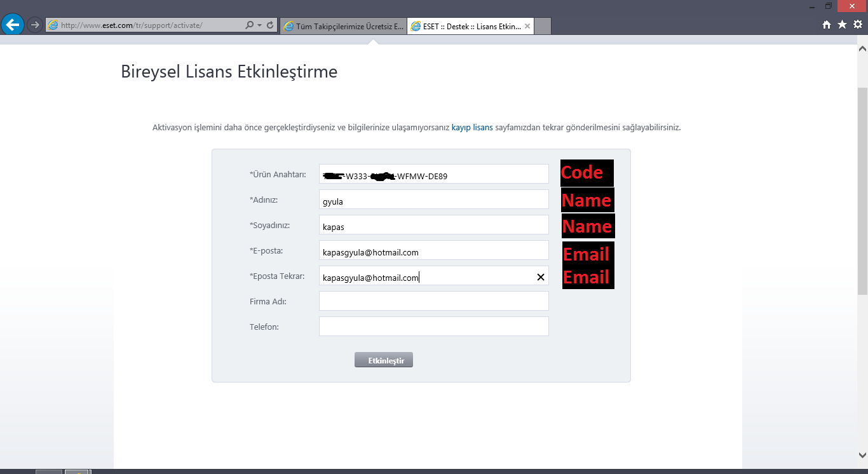Click the *Soyadınız: label
The height and width of the screenshot is (474, 868).
click(269, 225)
